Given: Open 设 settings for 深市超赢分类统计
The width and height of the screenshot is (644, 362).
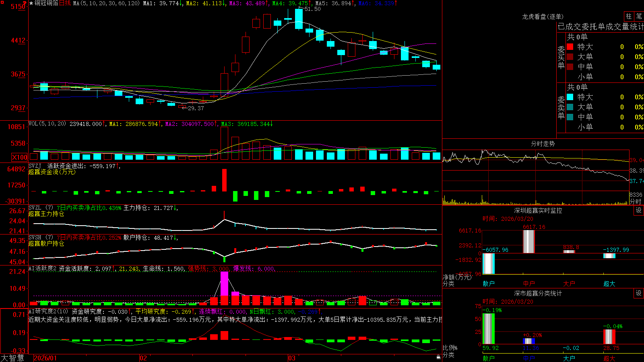Looking at the screenshot, I should click(639, 293).
